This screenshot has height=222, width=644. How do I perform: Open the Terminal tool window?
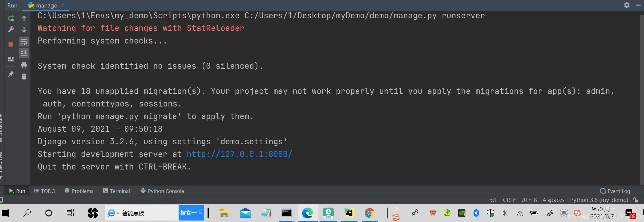tap(116, 191)
